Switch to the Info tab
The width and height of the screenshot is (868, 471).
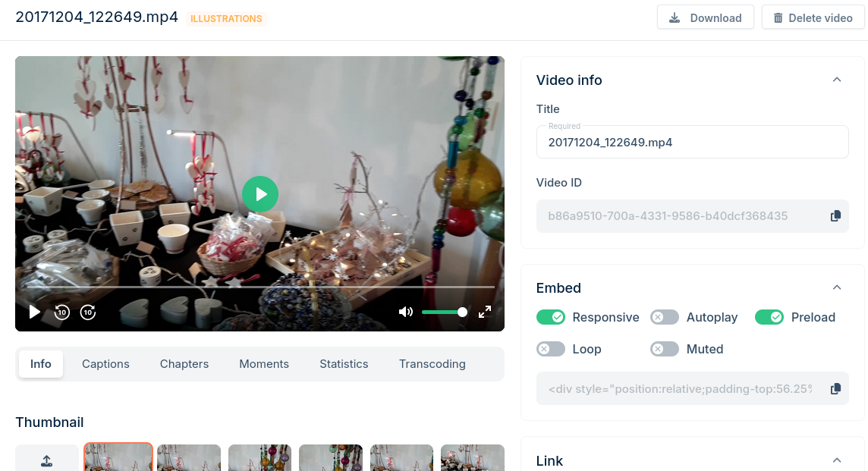click(x=41, y=364)
